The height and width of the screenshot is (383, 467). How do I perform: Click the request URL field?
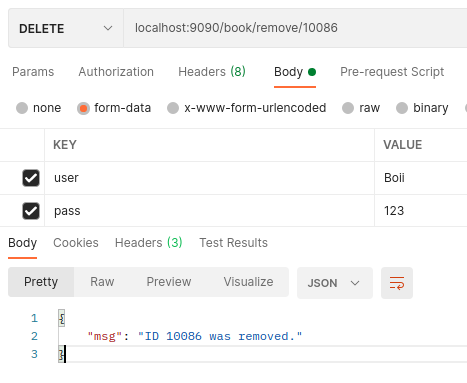click(x=295, y=28)
